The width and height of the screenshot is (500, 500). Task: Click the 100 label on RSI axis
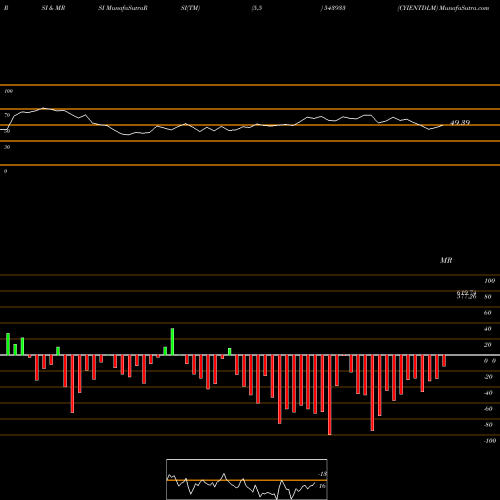point(8,91)
